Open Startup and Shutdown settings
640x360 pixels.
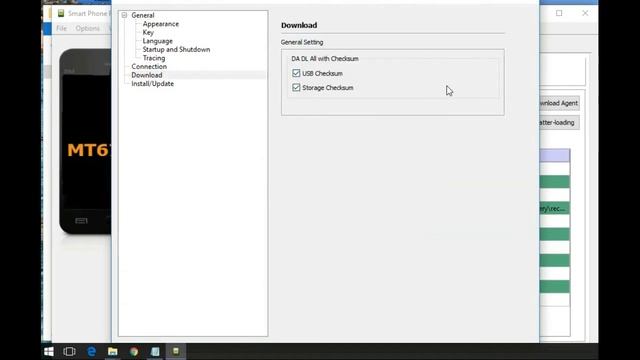(x=176, y=49)
